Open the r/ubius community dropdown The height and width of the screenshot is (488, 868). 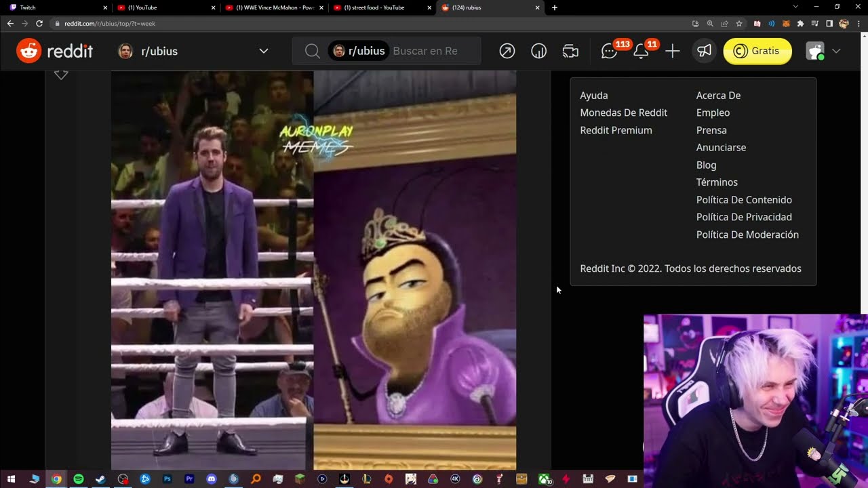193,51
